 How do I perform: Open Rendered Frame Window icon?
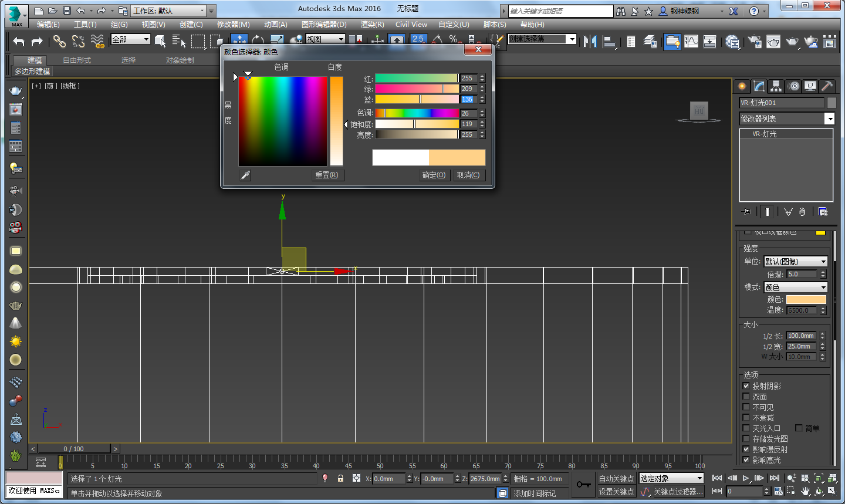point(773,41)
